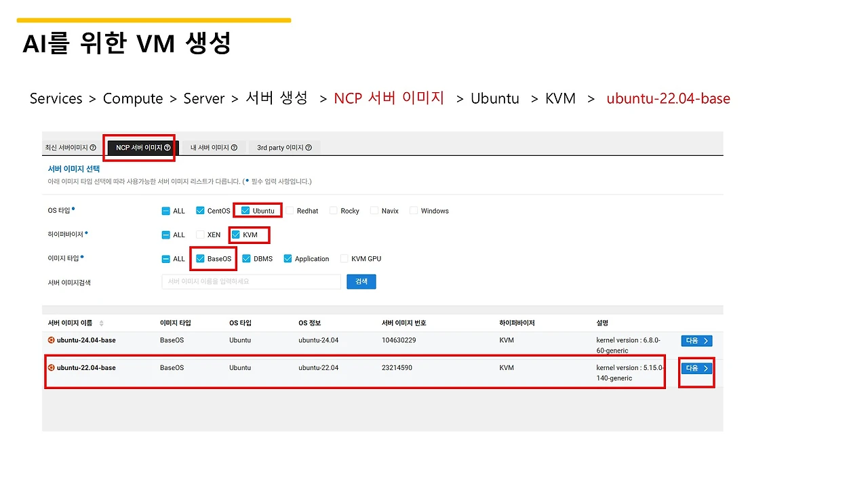Click the Ubuntu logo beside ubuntu-22.04-base
868x488 pixels.
coord(51,367)
